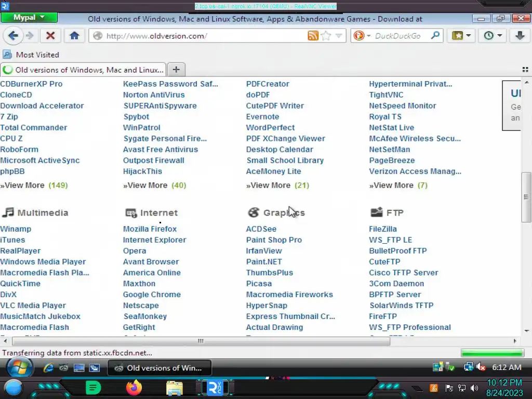Viewport: 532px width, 399px height.
Task: Open the CDBurnerXP Pro link
Action: (31, 84)
